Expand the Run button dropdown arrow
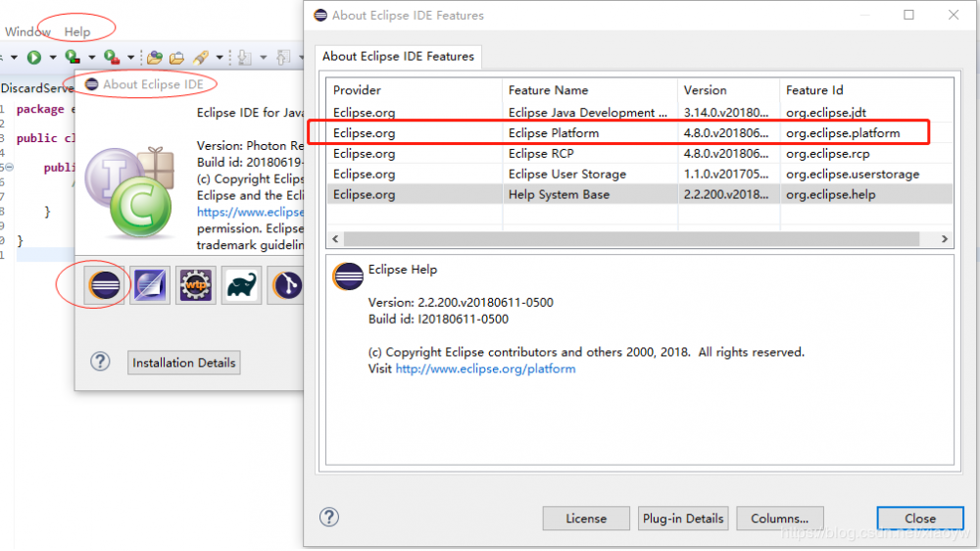Viewport: 980px width, 551px height. [52, 58]
